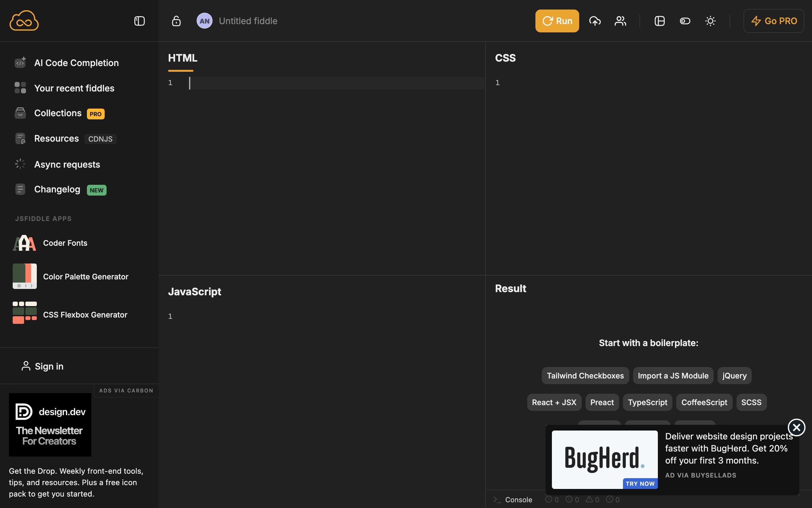Open Resources CDNJS panel
This screenshot has width=812, height=508.
coord(65,138)
